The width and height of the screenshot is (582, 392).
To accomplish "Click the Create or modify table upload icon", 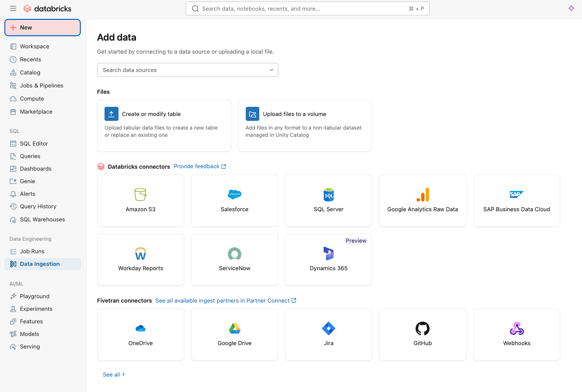I will pyautogui.click(x=111, y=114).
